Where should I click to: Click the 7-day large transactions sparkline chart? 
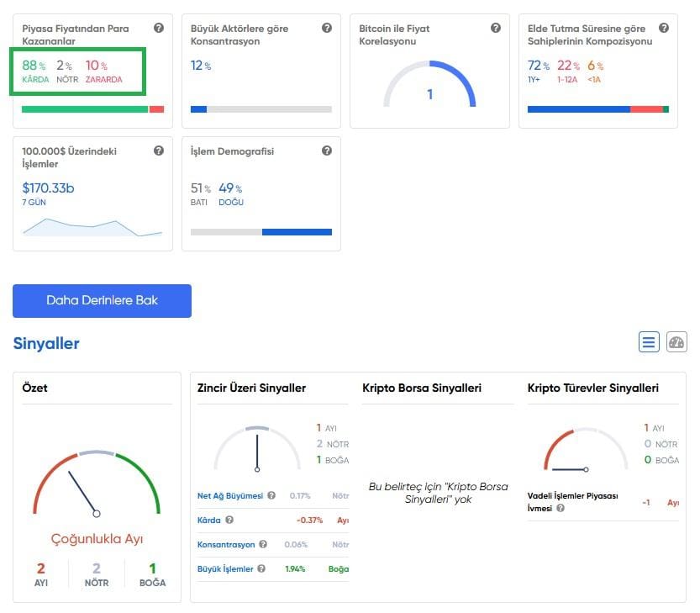click(x=92, y=226)
